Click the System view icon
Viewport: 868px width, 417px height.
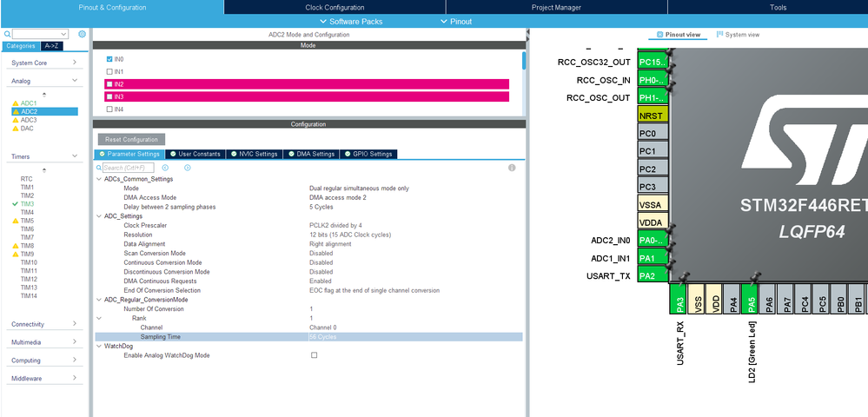click(x=720, y=35)
